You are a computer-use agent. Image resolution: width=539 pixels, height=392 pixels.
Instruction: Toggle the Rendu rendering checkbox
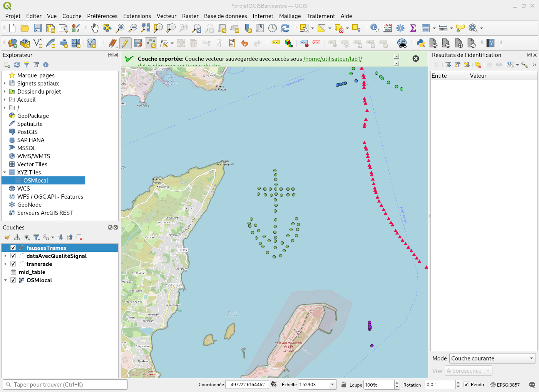(466, 385)
